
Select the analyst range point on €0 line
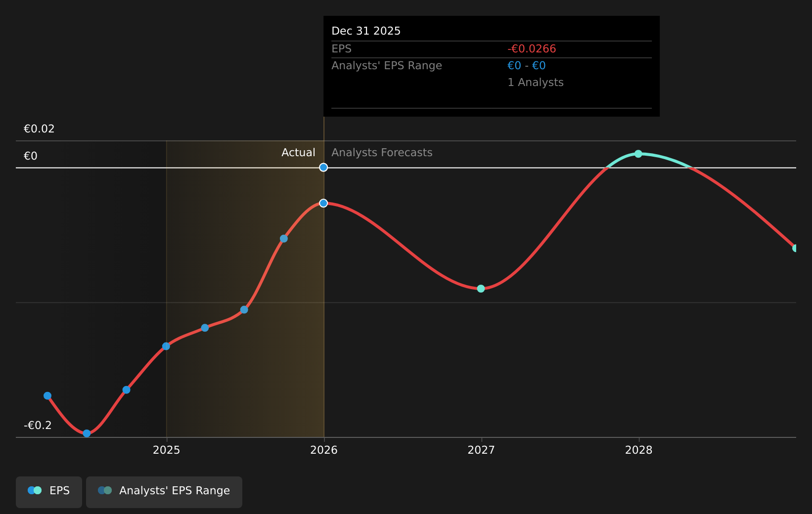[x=323, y=168]
